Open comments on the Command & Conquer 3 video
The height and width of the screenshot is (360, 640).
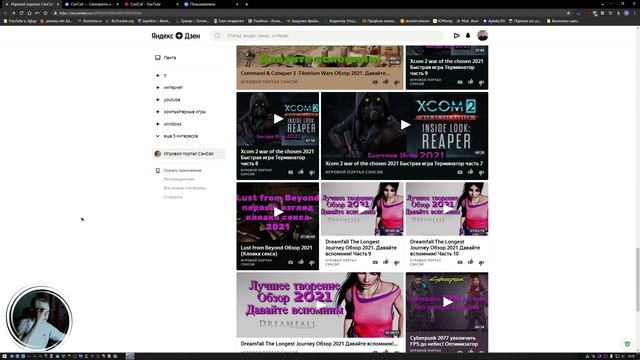(x=375, y=82)
